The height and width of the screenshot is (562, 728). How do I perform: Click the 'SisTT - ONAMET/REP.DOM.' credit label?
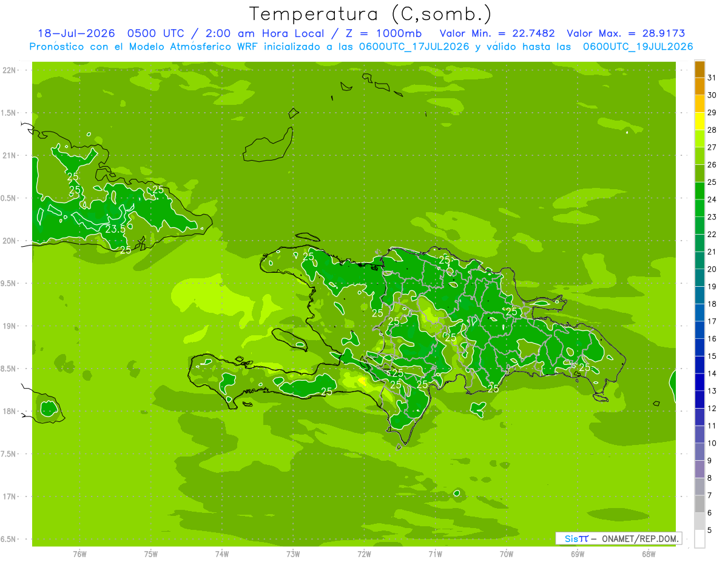(x=619, y=538)
